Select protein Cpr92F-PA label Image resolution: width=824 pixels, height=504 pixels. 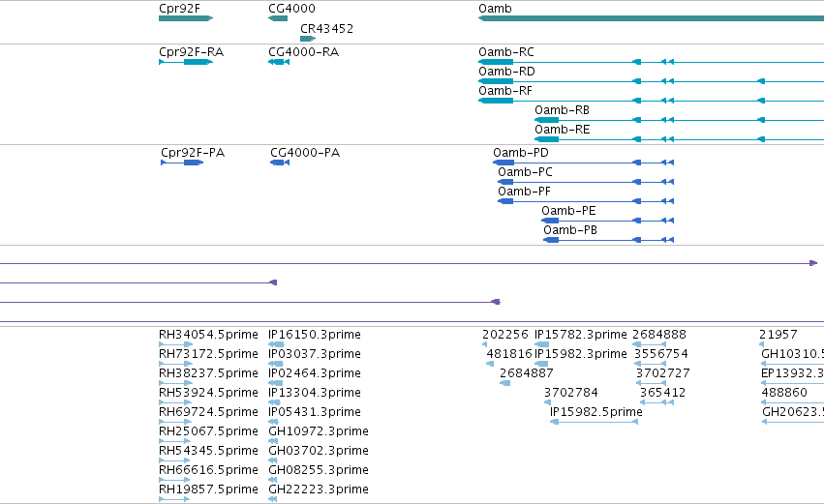193,153
